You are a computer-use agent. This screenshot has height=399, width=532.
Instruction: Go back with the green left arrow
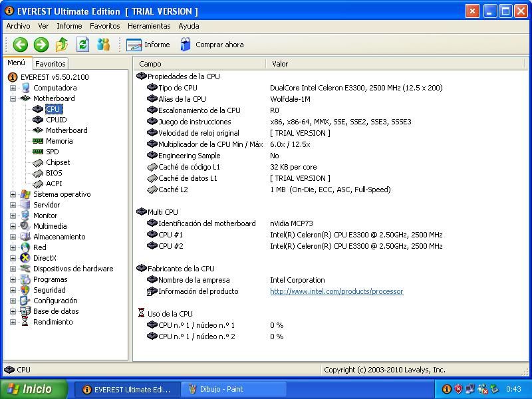coord(21,45)
